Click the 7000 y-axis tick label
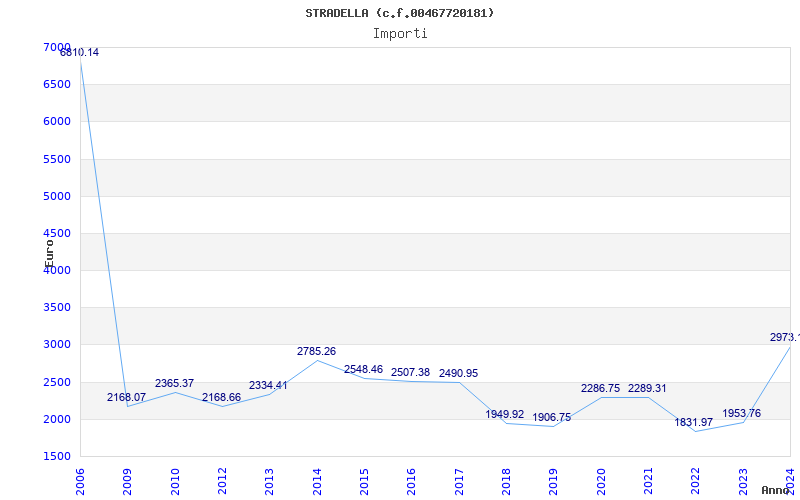The image size is (800, 500). 57,47
